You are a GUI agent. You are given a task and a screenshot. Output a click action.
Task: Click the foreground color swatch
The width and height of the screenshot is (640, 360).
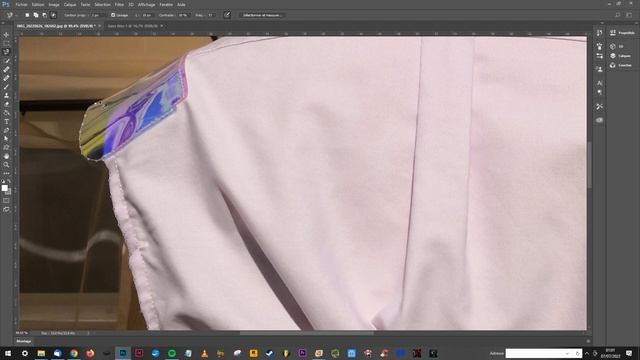coord(4,187)
